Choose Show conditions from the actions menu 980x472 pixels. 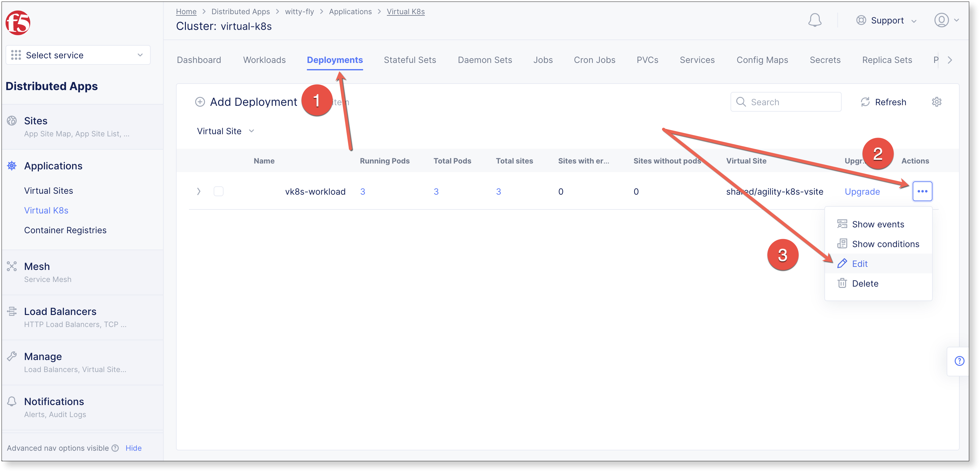878,244
